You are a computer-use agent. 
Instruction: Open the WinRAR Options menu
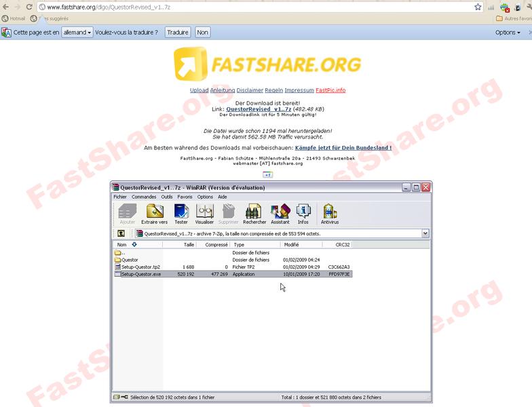click(205, 197)
